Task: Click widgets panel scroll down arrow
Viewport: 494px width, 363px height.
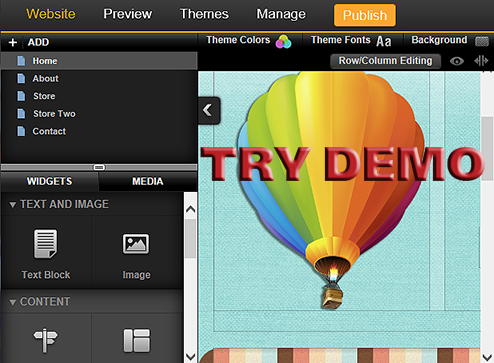Action: pos(190,357)
